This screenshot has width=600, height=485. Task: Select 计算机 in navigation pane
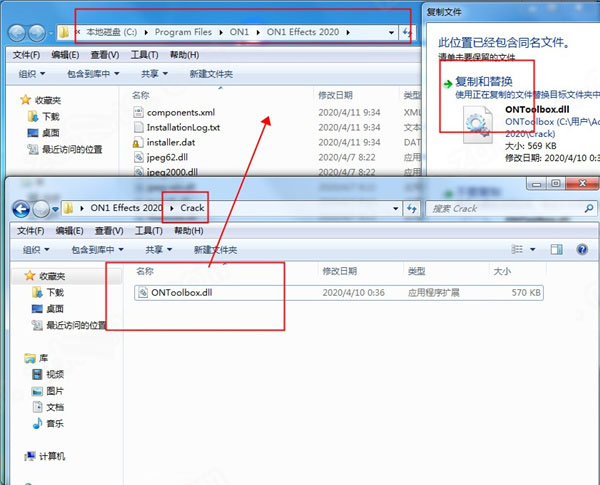(x=52, y=456)
